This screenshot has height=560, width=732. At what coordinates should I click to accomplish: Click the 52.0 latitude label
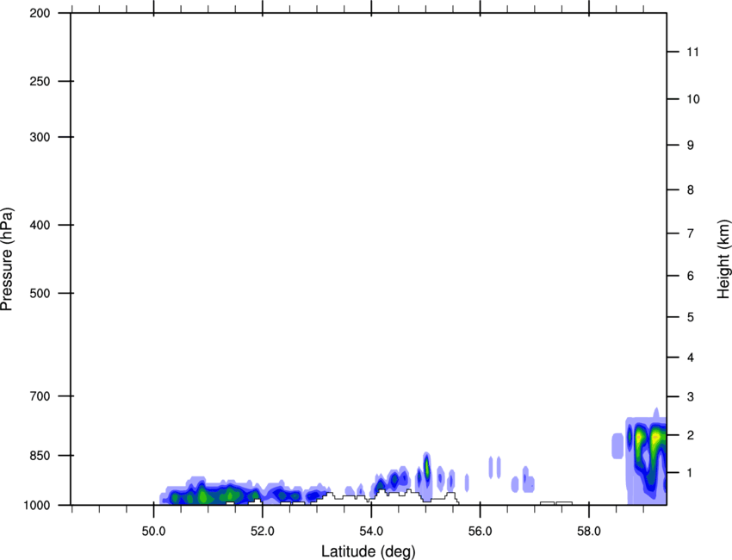tap(263, 531)
